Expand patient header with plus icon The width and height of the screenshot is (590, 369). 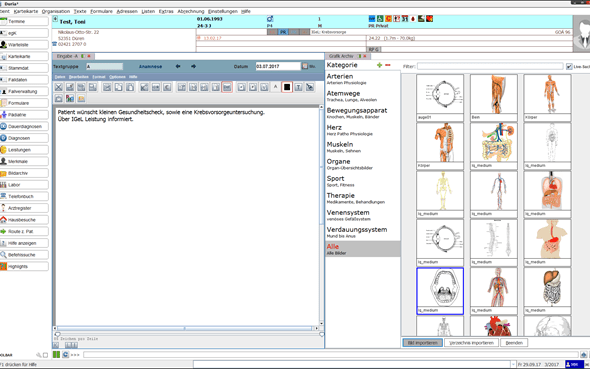click(55, 19)
